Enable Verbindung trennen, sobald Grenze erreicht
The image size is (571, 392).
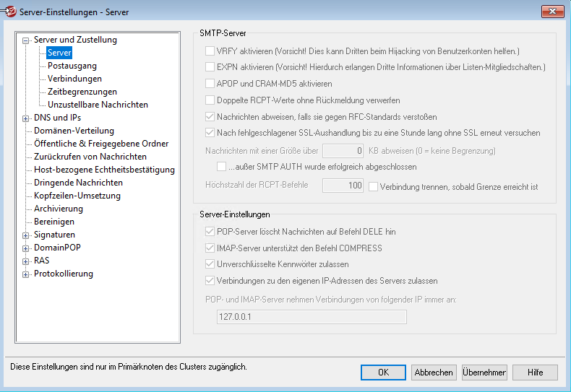pyautogui.click(x=374, y=186)
